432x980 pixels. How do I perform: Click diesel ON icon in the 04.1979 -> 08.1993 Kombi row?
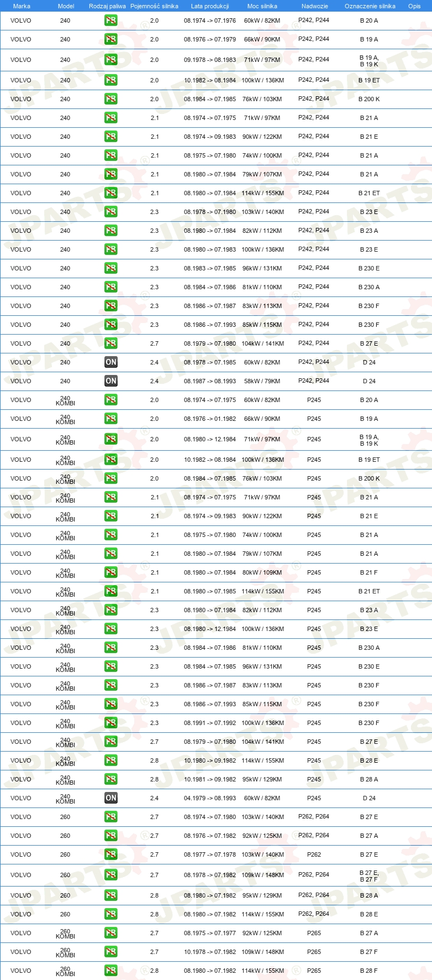111,798
